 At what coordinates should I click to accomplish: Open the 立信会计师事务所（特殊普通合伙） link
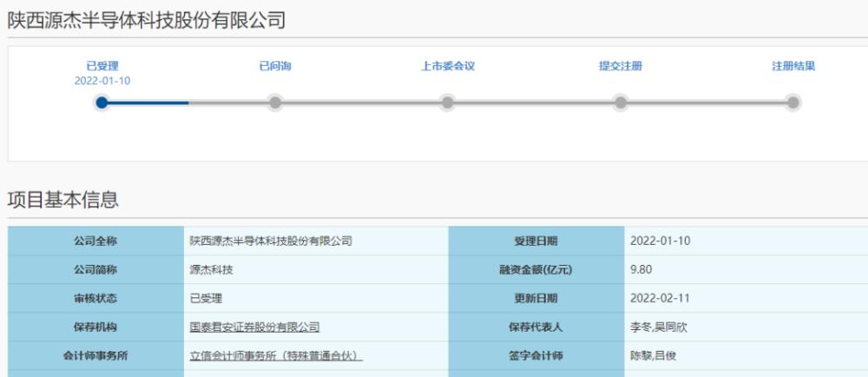[x=276, y=356]
